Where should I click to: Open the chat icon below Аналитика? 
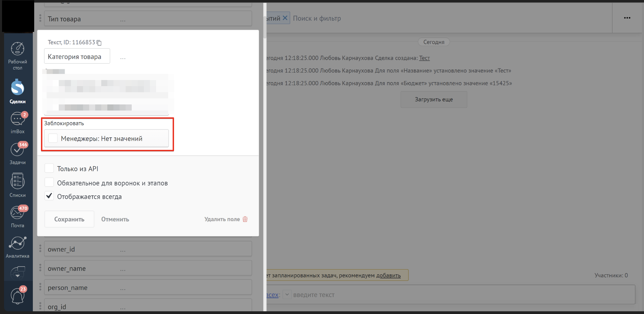[18, 272]
